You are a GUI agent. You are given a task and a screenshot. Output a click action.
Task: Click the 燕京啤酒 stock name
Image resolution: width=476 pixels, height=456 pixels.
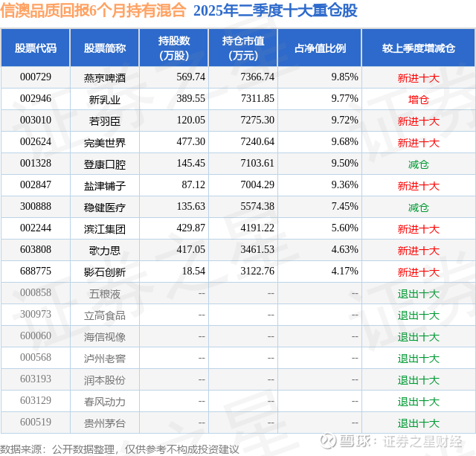105,78
